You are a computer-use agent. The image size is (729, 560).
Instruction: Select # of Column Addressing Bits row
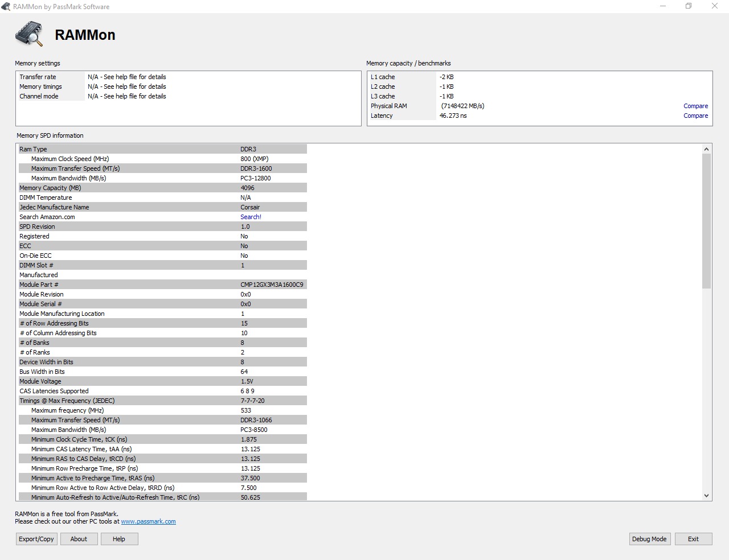tap(163, 333)
